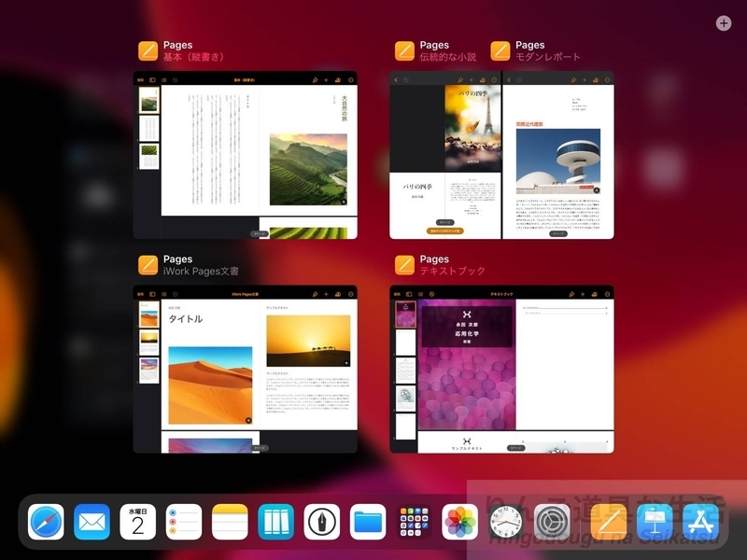Open the テキストブック window thumbnail

pyautogui.click(x=501, y=370)
